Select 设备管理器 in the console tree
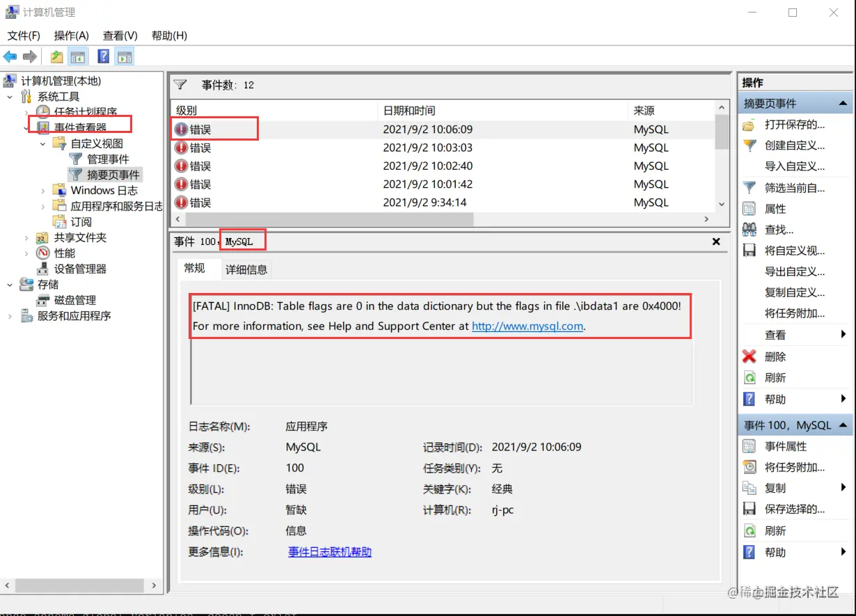The width and height of the screenshot is (856, 616). [x=80, y=269]
